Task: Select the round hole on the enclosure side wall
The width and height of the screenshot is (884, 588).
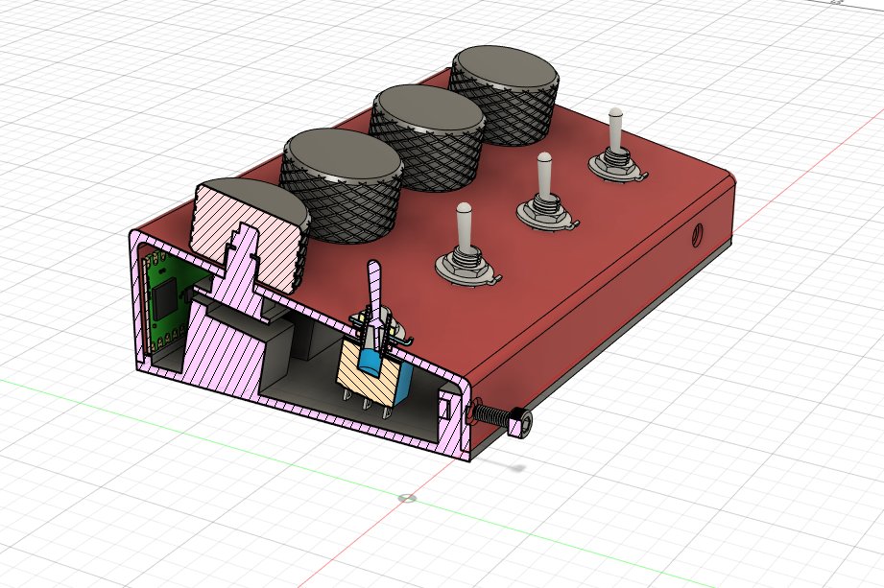Action: pyautogui.click(x=698, y=234)
